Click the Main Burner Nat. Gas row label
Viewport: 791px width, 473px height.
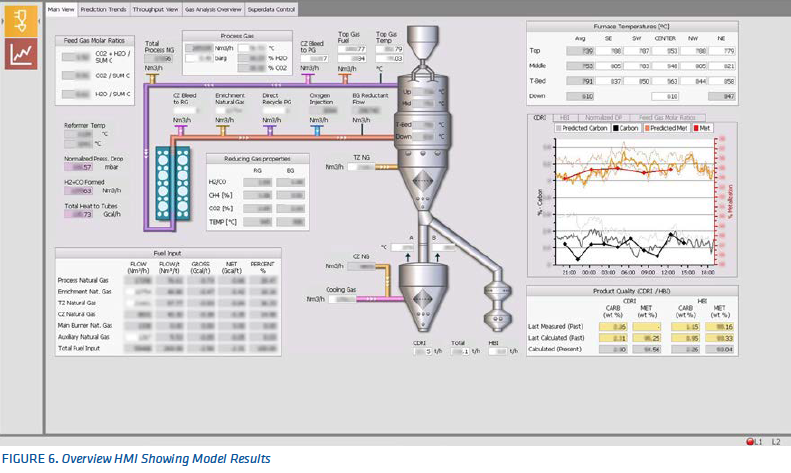point(85,326)
